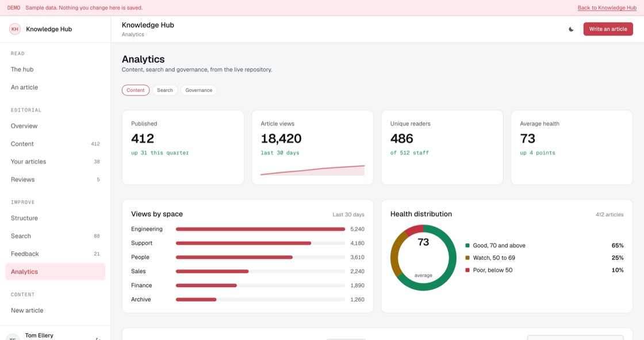Image resolution: width=644 pixels, height=340 pixels.
Task: Click the "of 512 staff" text
Action: [x=409, y=152]
